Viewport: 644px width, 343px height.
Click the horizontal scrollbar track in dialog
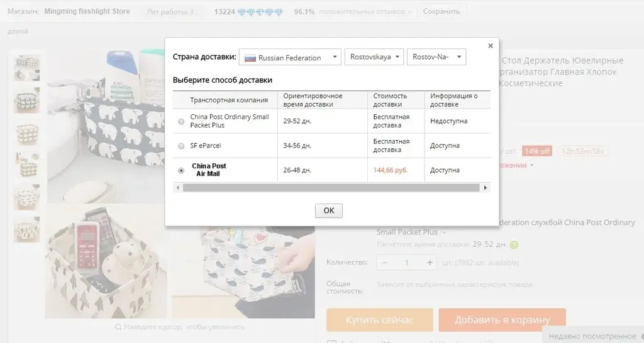point(331,187)
